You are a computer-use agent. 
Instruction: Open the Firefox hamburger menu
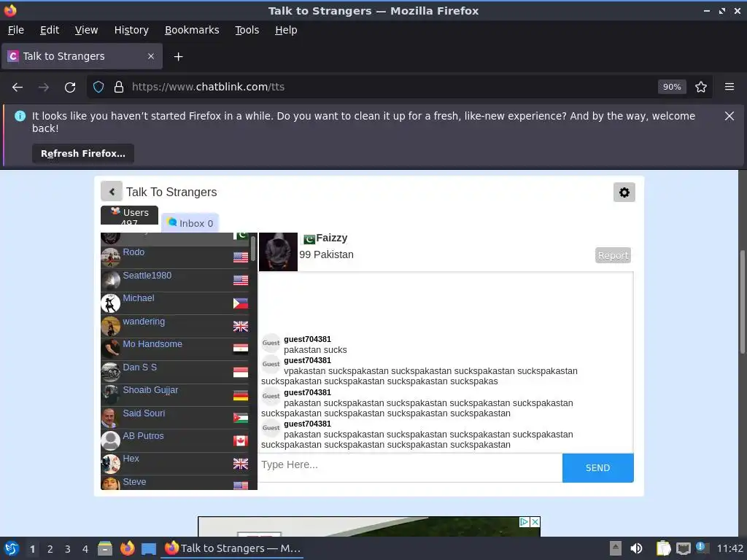(729, 87)
